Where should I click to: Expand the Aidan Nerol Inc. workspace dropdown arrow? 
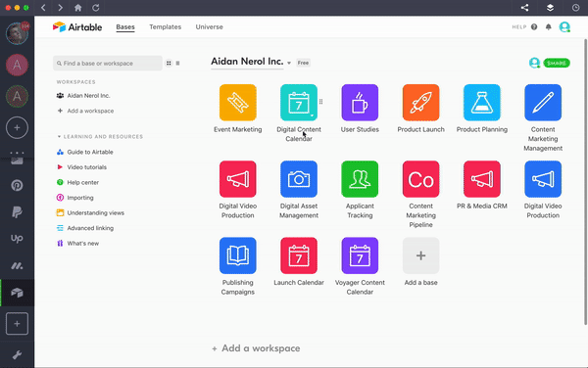point(289,63)
